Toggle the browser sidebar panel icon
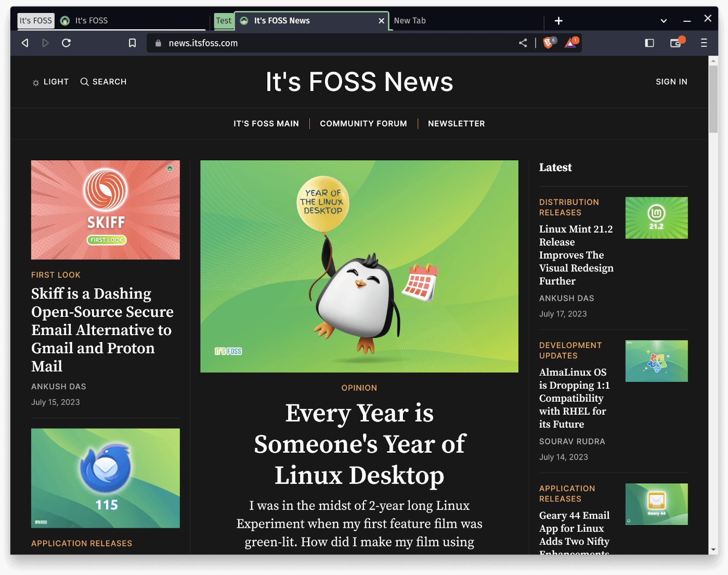The height and width of the screenshot is (575, 728). click(649, 43)
